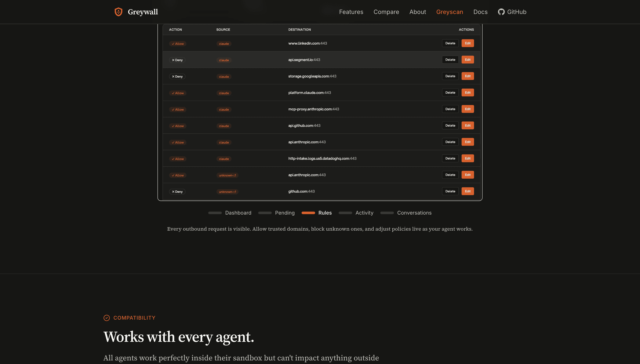Image resolution: width=640 pixels, height=364 pixels.
Task: Click the orange Rules indicator bar
Action: tap(308, 213)
